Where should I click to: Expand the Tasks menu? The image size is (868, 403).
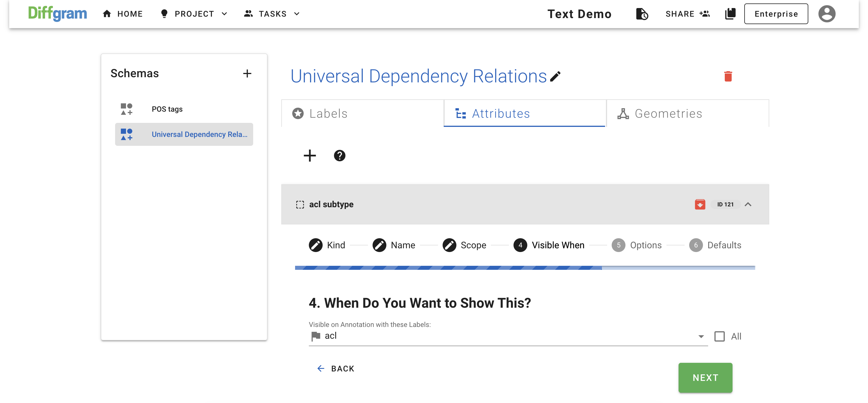click(x=272, y=14)
